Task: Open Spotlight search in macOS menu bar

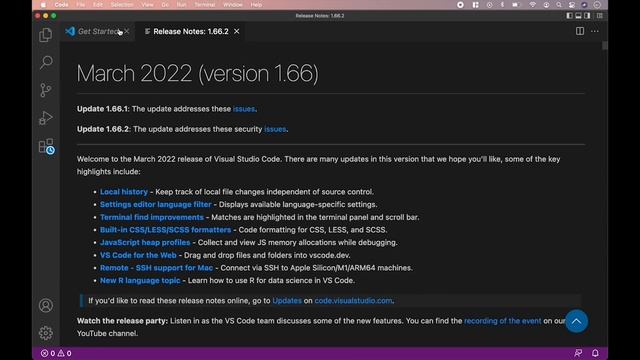Action: pos(558,5)
